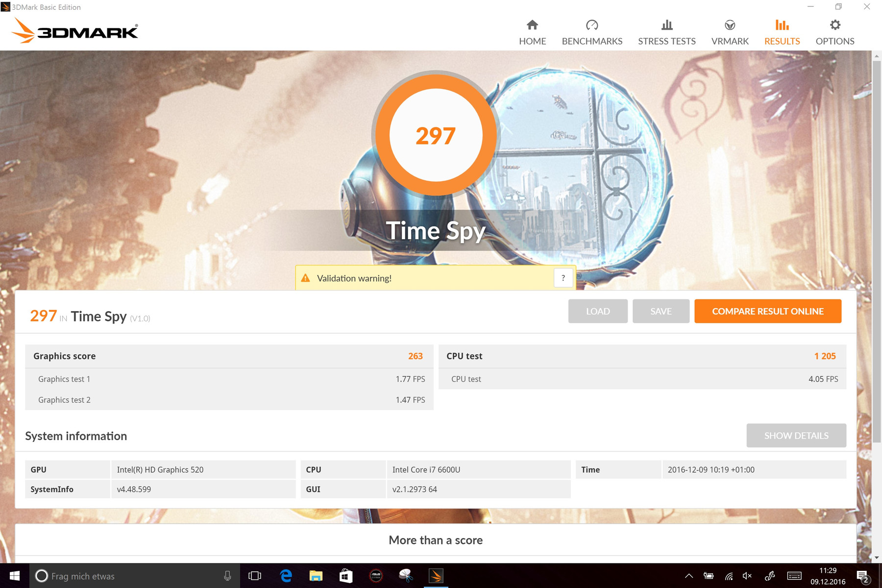
Task: Click COMPARE RESULT ONLINE
Action: (768, 311)
